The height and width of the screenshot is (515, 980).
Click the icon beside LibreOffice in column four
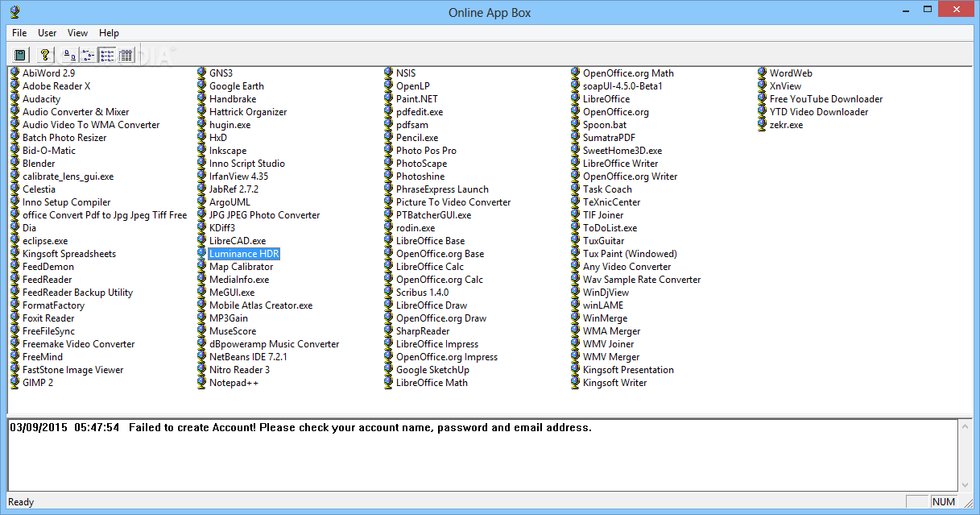coord(575,99)
